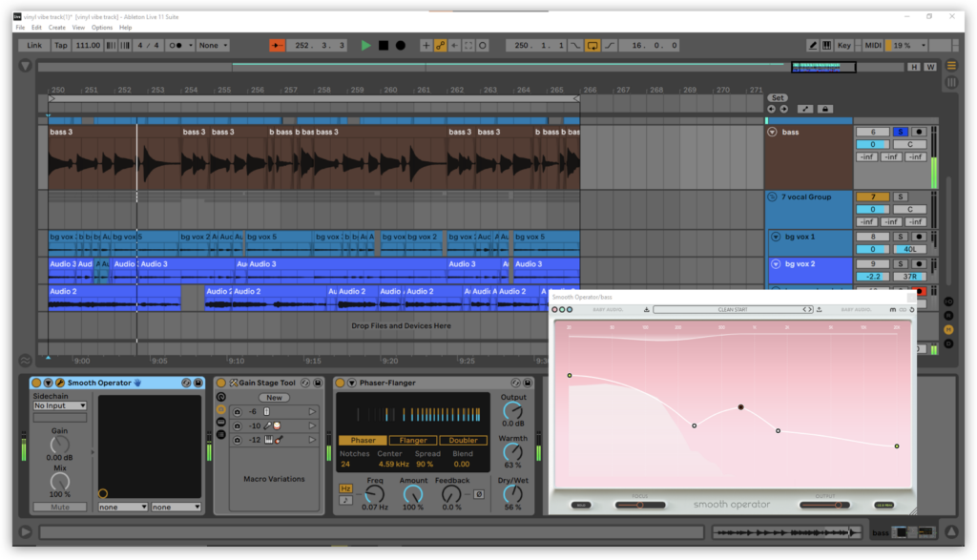This screenshot has height=560, width=977.
Task: Click Hot-Swap icon on Phaser-Flanger
Action: click(x=515, y=384)
